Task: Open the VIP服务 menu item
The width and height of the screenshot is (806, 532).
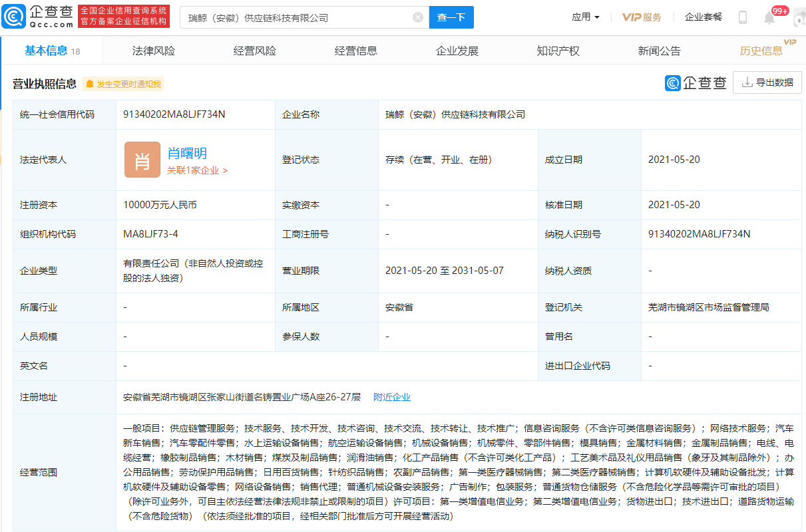Action: 642,17
